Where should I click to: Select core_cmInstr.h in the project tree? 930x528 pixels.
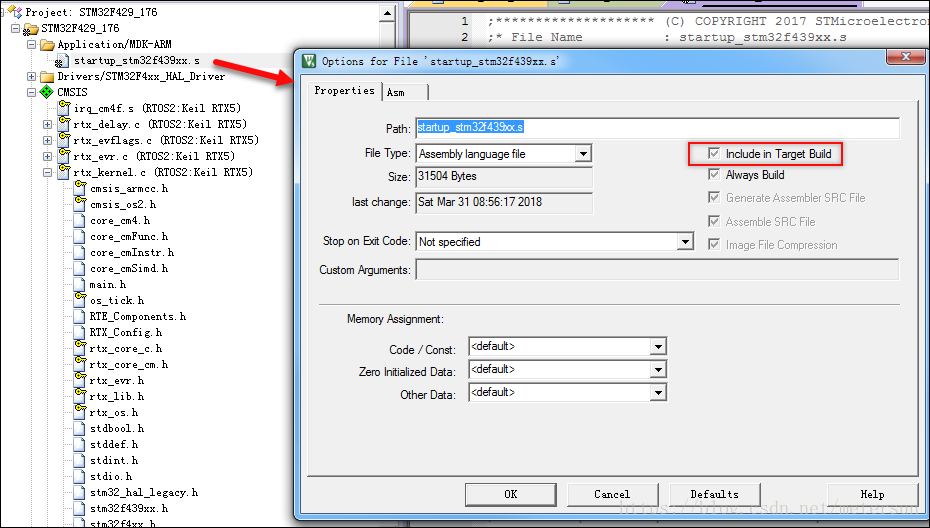click(x=132, y=252)
